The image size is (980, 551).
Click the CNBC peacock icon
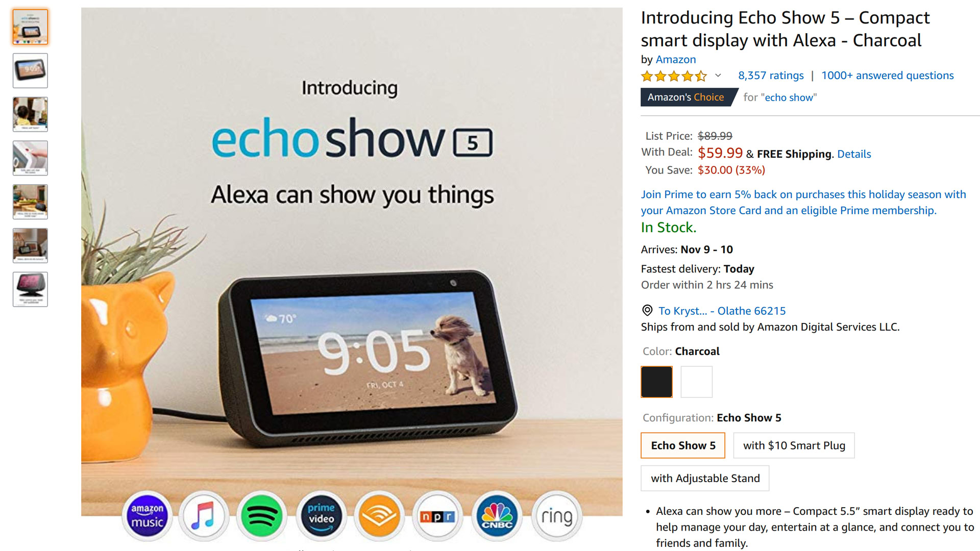pyautogui.click(x=497, y=516)
